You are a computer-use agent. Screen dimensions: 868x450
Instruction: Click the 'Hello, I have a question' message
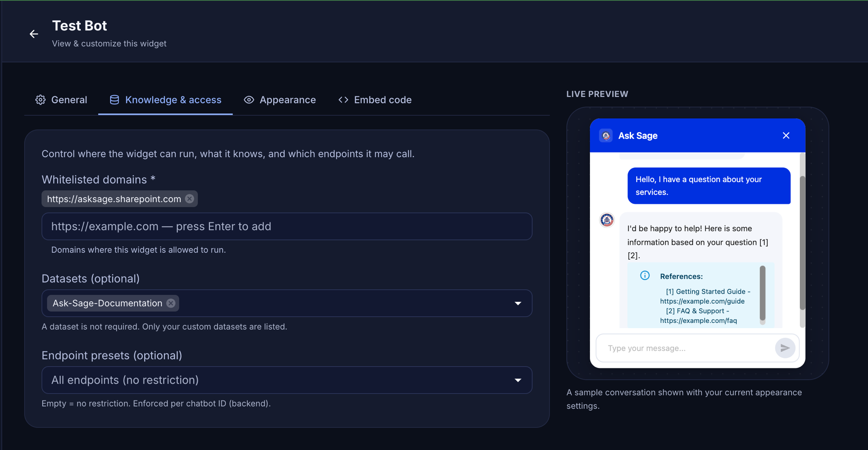tap(709, 186)
